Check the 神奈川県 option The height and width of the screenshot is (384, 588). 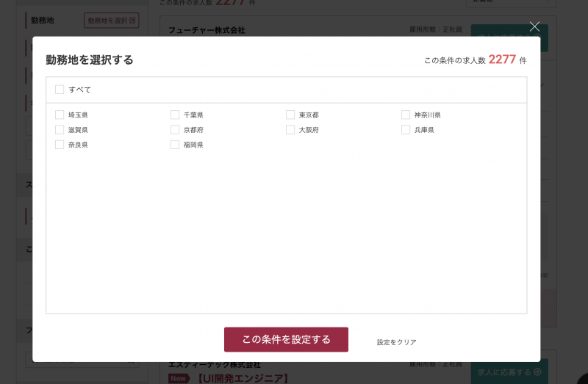click(406, 115)
